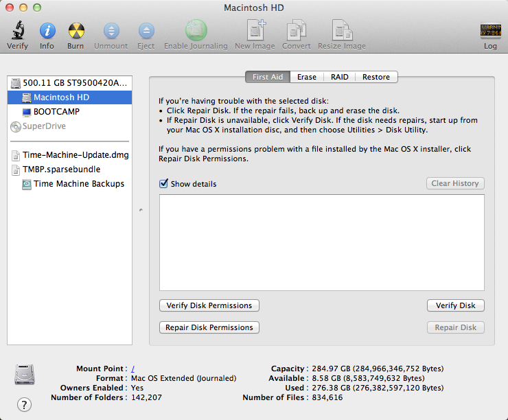
Task: Click the BOOTCAMP volume icon
Action: tap(27, 112)
